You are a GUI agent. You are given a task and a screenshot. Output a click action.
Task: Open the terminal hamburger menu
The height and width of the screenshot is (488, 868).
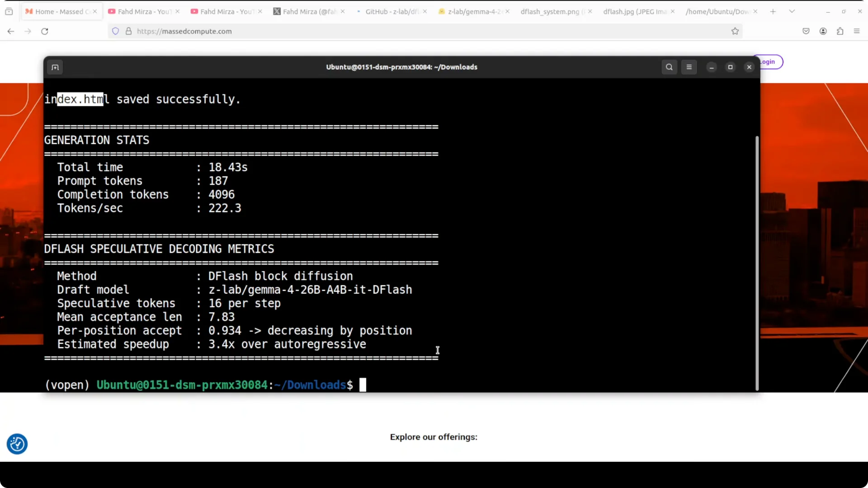pos(689,67)
